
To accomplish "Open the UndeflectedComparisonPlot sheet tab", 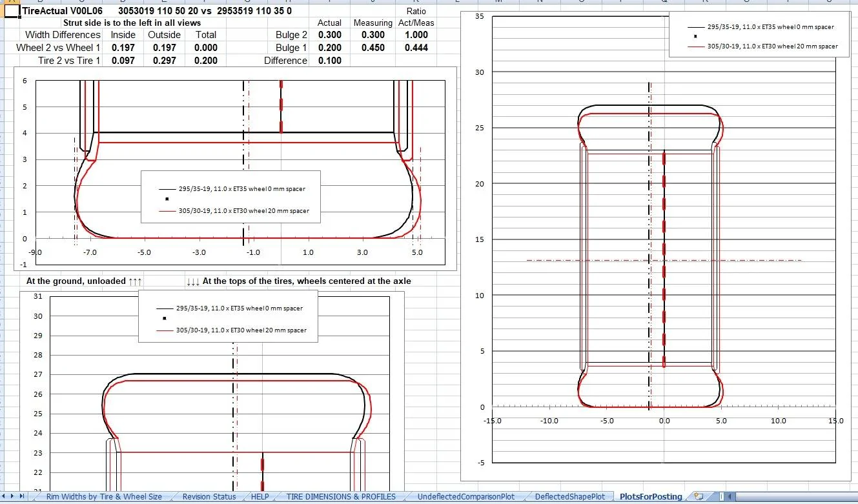I will 466,497.
